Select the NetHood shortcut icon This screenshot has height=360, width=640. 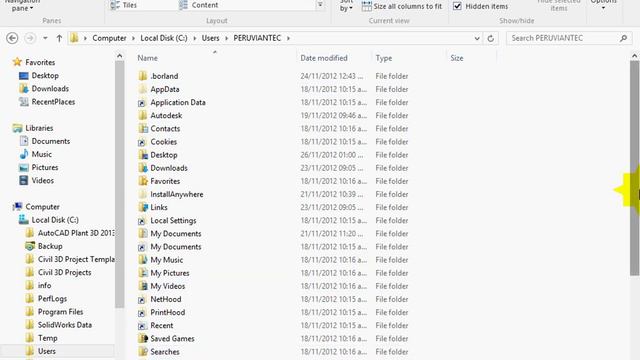coord(142,300)
